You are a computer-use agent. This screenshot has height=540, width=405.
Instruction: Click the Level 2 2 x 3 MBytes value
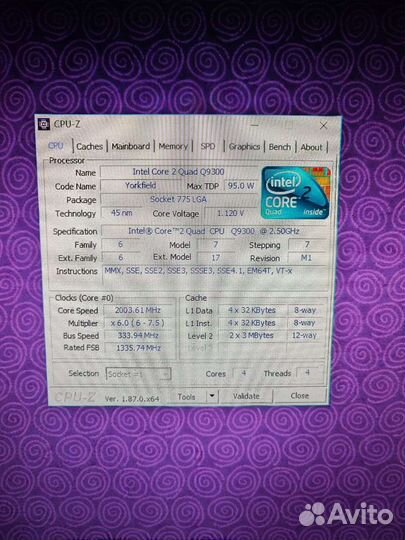tap(252, 335)
